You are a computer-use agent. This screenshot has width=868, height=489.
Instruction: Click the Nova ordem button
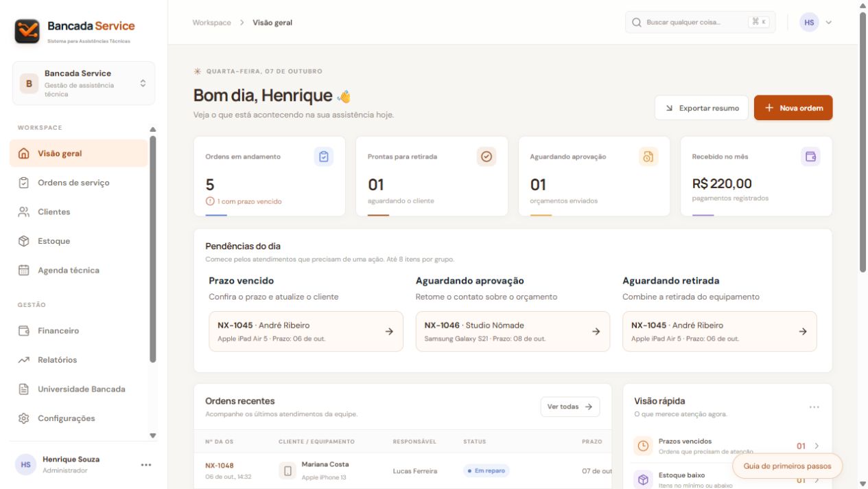pyautogui.click(x=793, y=108)
